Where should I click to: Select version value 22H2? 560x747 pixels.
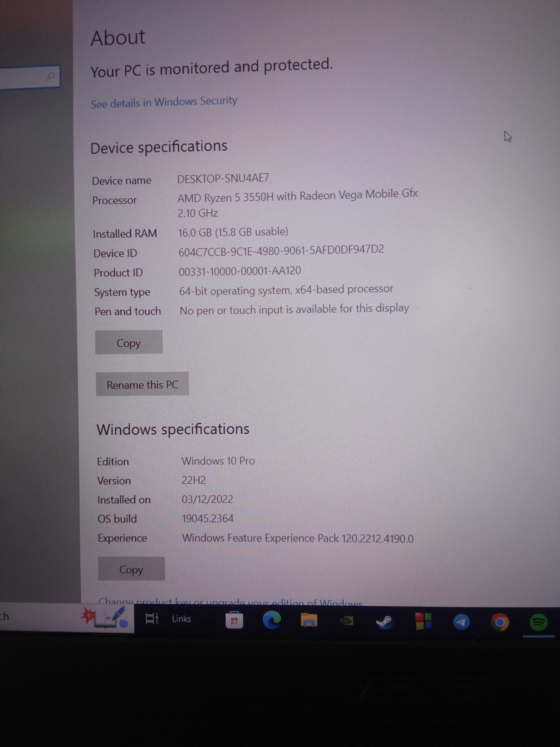[x=193, y=480]
